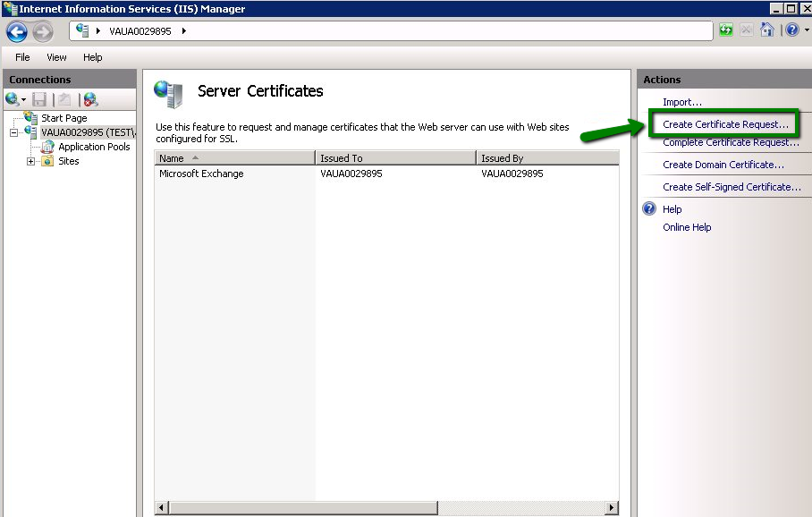Click Import in the Actions pane

tap(681, 102)
